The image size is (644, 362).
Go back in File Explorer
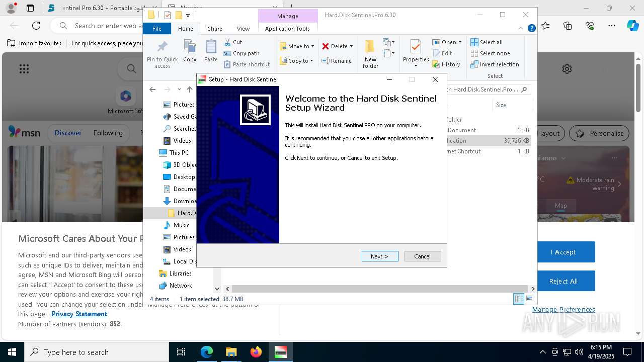152,89
